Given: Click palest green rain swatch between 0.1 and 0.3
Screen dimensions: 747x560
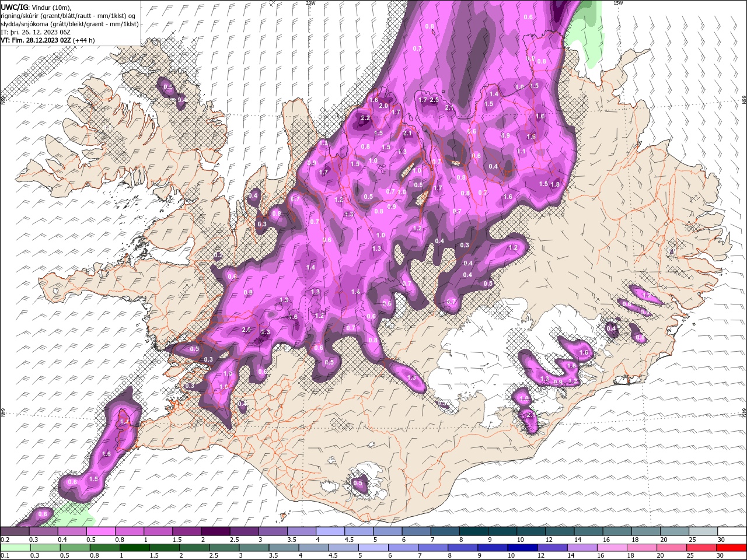Looking at the screenshot, I should click(15, 548).
